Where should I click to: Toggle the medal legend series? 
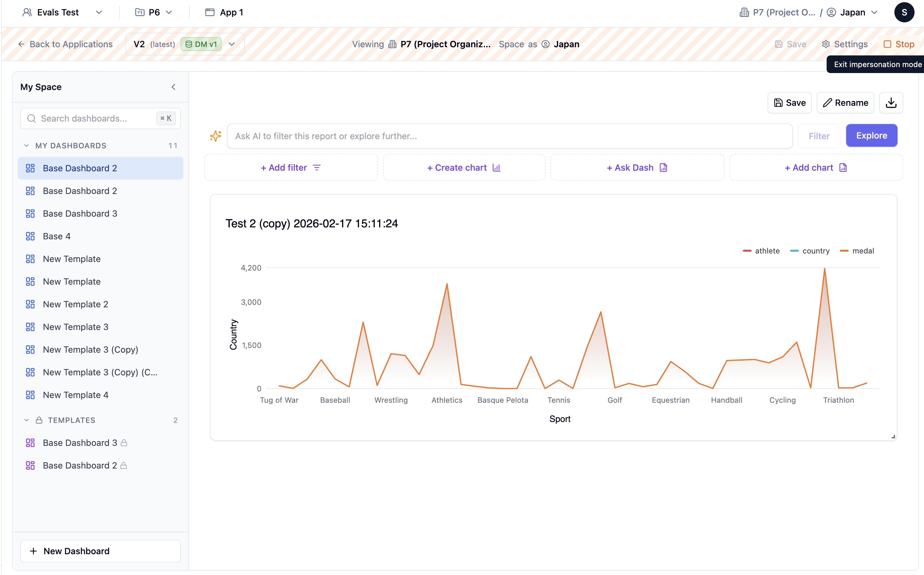(x=857, y=251)
